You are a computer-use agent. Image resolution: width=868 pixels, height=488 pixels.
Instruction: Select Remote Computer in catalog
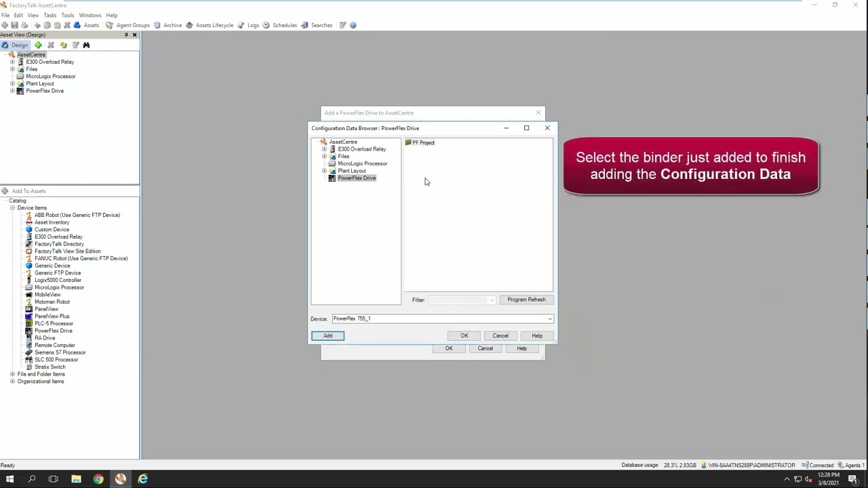(x=54, y=345)
